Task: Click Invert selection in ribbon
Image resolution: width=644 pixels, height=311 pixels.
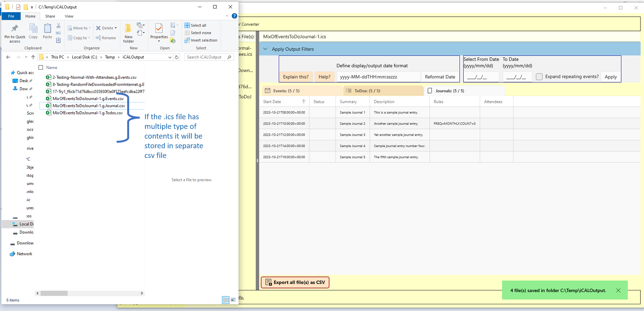Action: [x=201, y=40]
